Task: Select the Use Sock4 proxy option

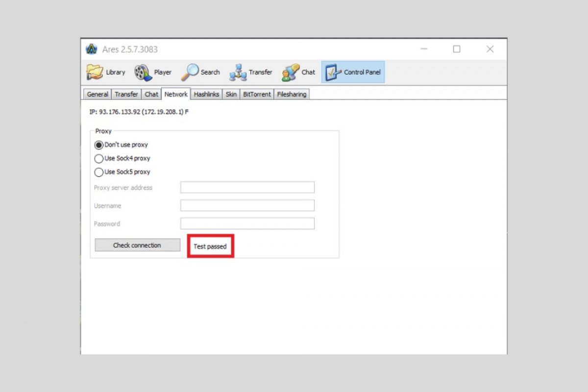Action: coord(122,159)
